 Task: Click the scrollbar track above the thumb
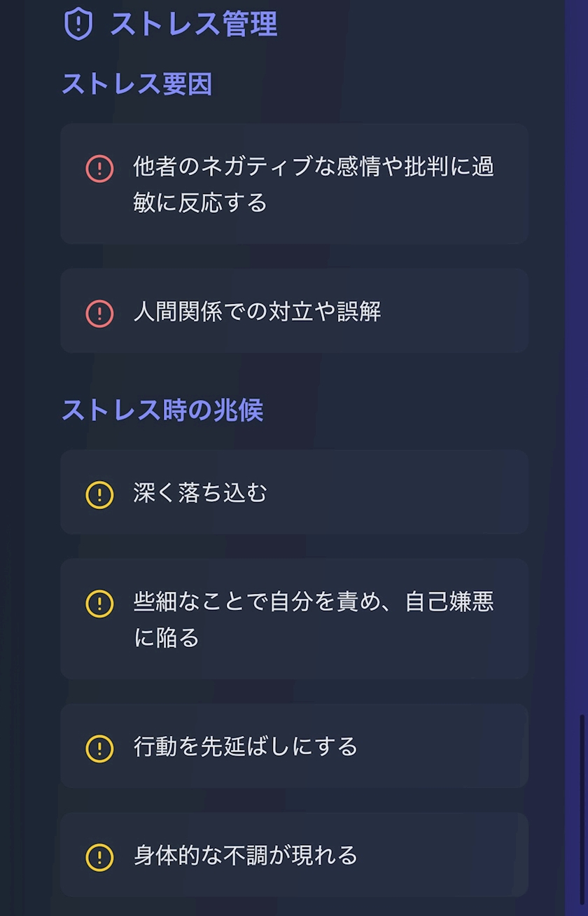581,350
